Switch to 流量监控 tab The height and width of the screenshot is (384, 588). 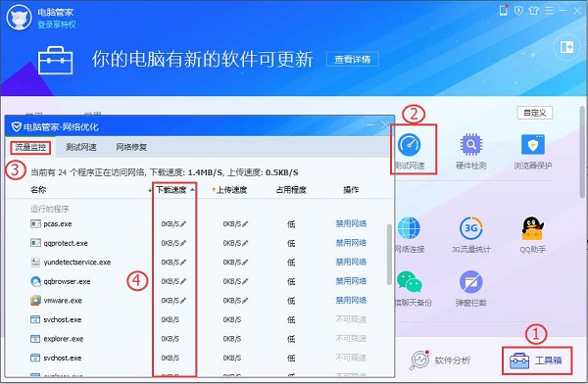(x=30, y=147)
